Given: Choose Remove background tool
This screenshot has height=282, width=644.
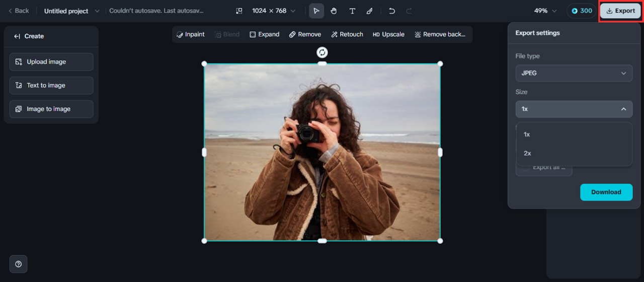Looking at the screenshot, I should [440, 34].
